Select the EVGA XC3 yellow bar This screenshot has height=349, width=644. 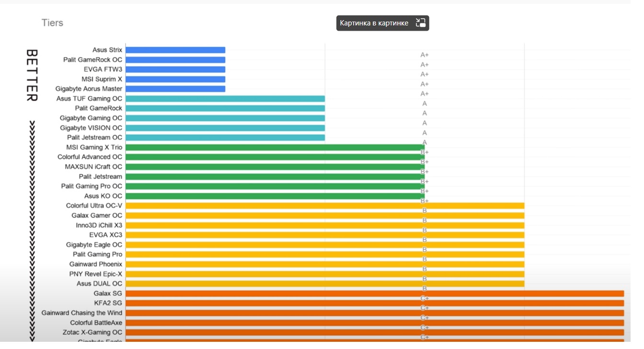coord(325,235)
